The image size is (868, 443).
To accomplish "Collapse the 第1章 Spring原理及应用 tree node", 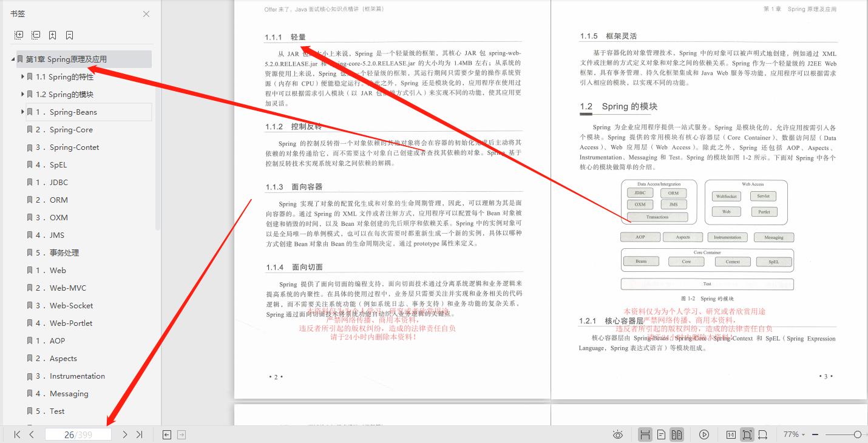I will pyautogui.click(x=13, y=59).
